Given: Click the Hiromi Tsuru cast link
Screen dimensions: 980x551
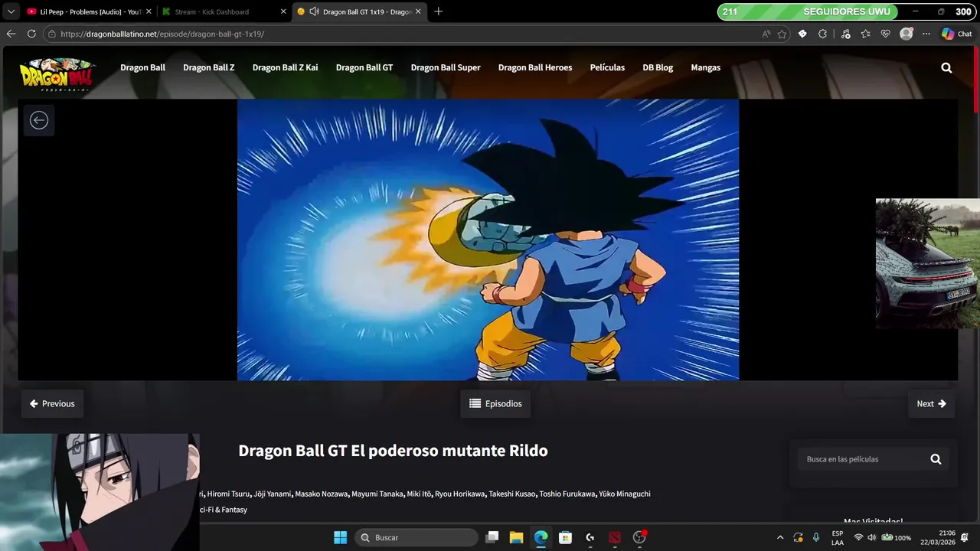Looking at the screenshot, I should (x=229, y=494).
